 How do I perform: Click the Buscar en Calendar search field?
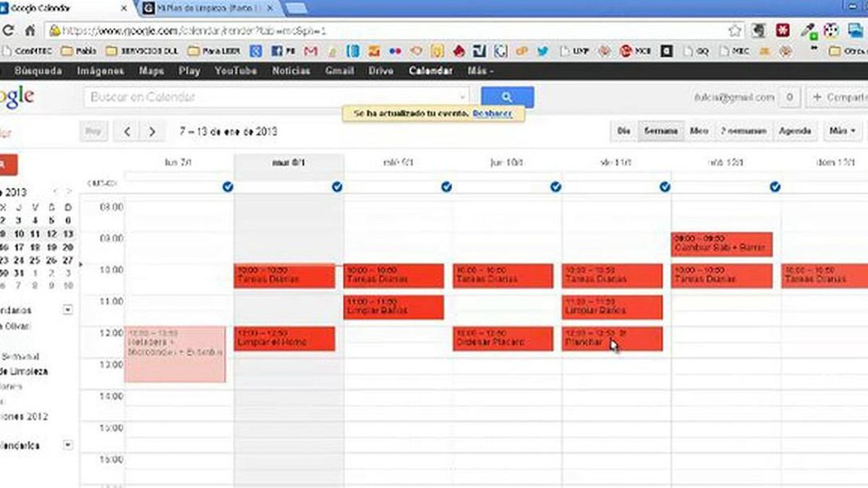(276, 97)
